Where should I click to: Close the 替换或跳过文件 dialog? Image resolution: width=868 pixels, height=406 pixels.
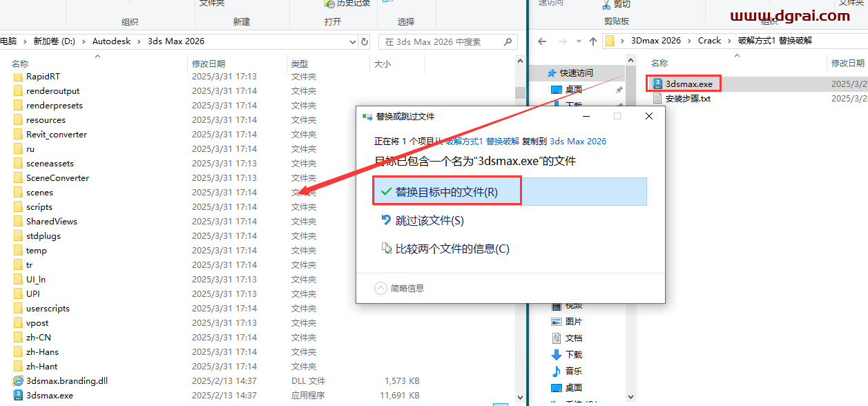coord(649,117)
